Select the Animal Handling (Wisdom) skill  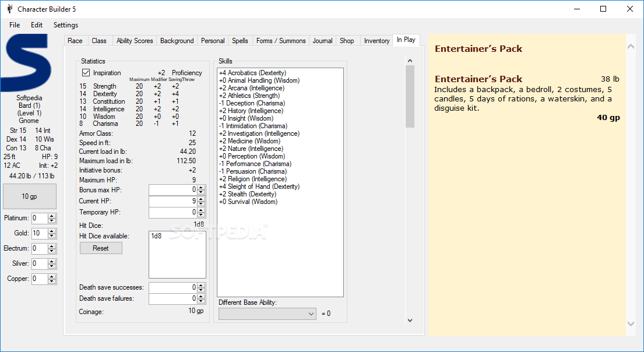pos(259,80)
